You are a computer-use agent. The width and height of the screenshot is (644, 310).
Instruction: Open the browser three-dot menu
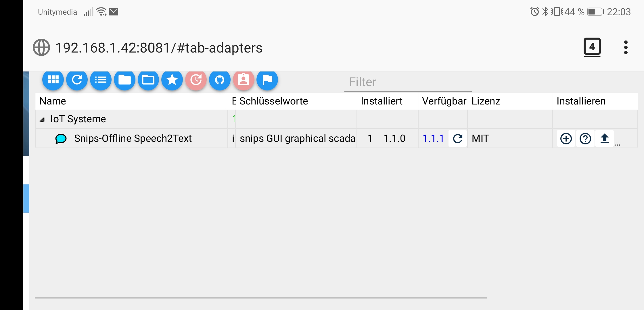pyautogui.click(x=626, y=47)
